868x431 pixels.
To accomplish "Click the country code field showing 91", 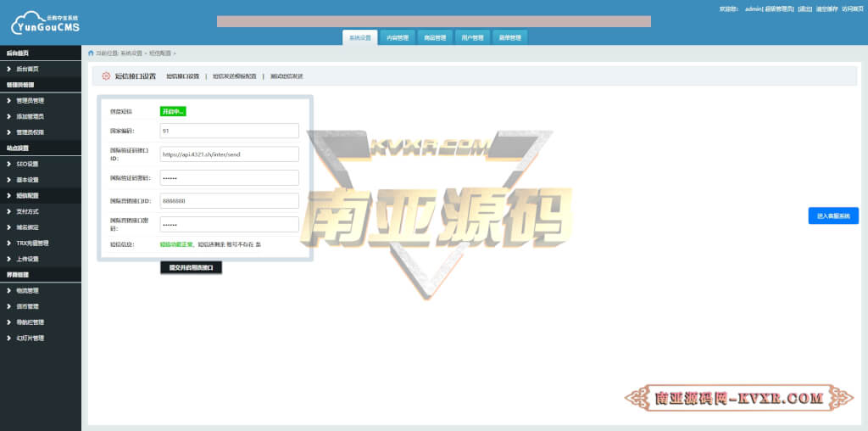I will pos(229,131).
